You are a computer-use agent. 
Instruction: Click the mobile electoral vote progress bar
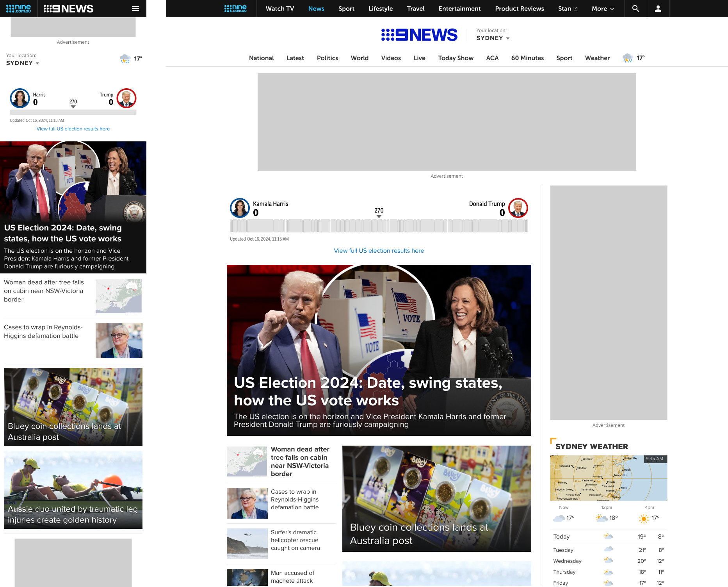[73, 112]
